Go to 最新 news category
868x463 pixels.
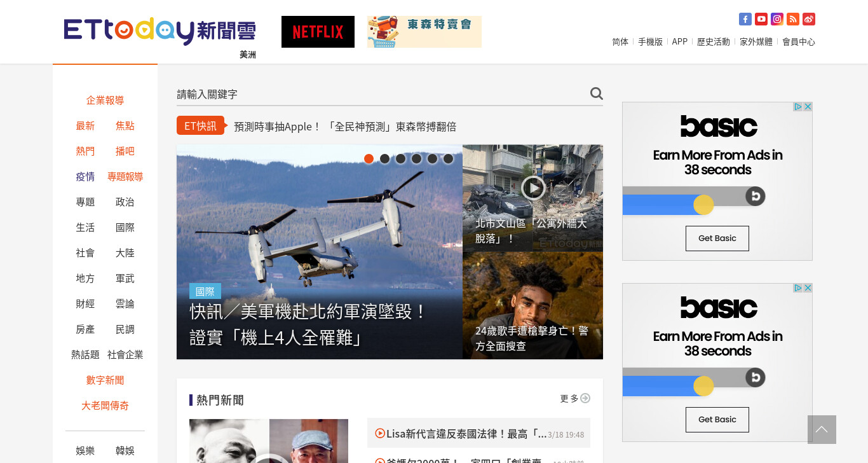coord(85,126)
